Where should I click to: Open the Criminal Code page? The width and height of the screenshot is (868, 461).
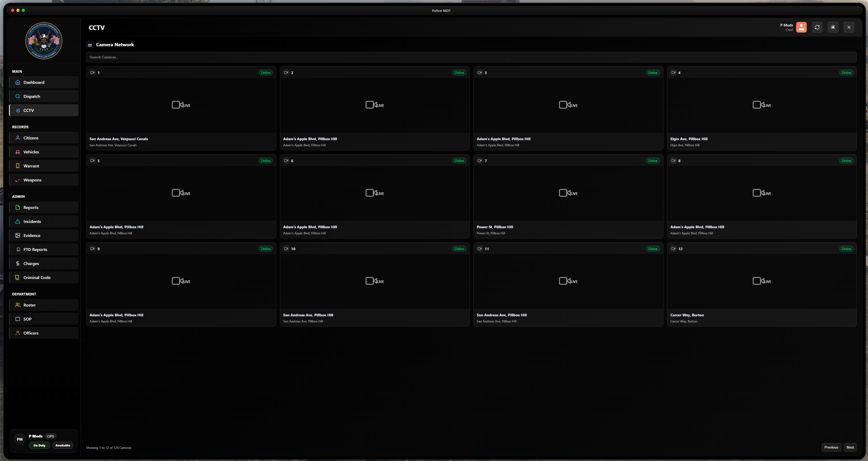(x=44, y=277)
